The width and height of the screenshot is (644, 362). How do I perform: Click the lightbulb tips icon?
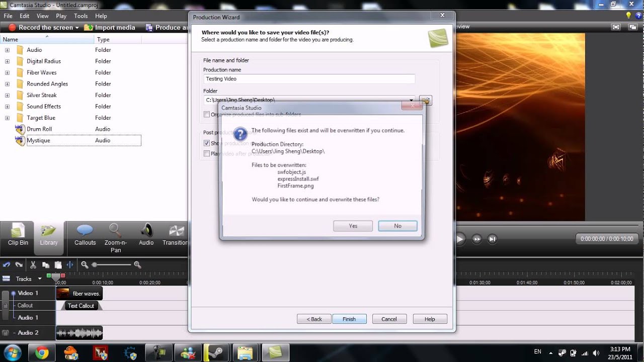click(628, 16)
